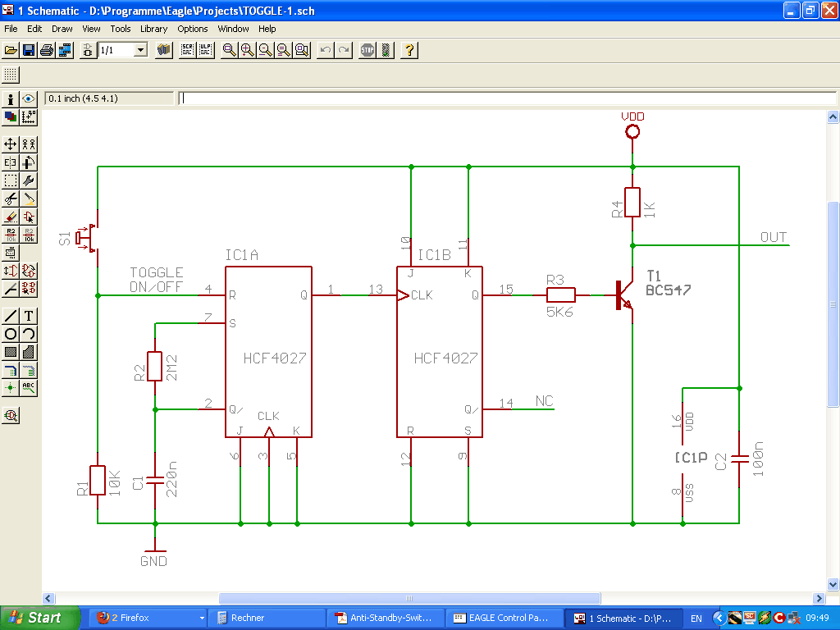Viewport: 840px width, 630px height.
Task: Select the Copy tool with two figures
Action: (x=29, y=144)
